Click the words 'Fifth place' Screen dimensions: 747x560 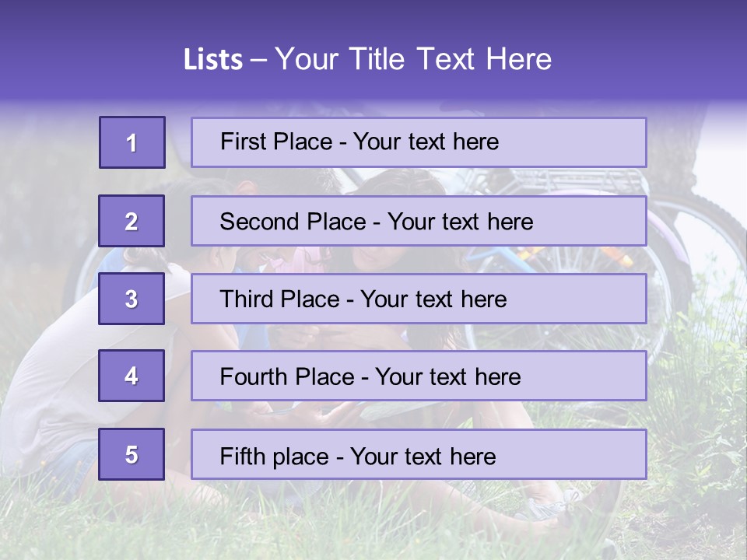point(275,457)
